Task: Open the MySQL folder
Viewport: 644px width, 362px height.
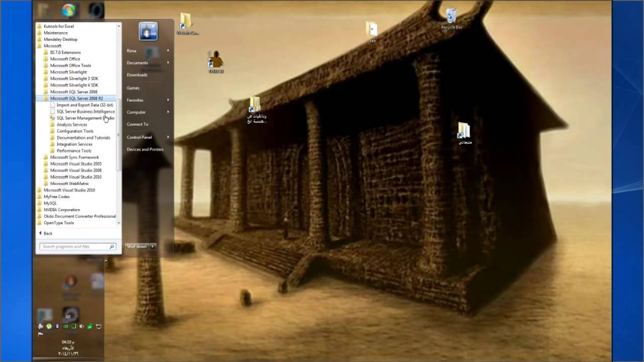Action: (47, 203)
